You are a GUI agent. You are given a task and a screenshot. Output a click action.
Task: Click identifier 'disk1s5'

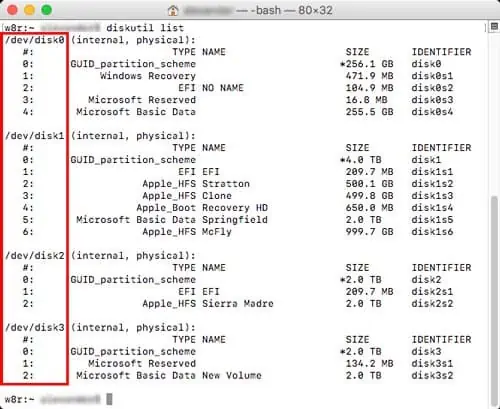click(432, 220)
